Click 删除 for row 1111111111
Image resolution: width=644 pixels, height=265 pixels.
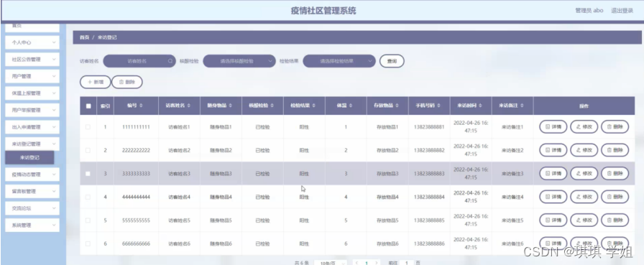[x=615, y=127]
